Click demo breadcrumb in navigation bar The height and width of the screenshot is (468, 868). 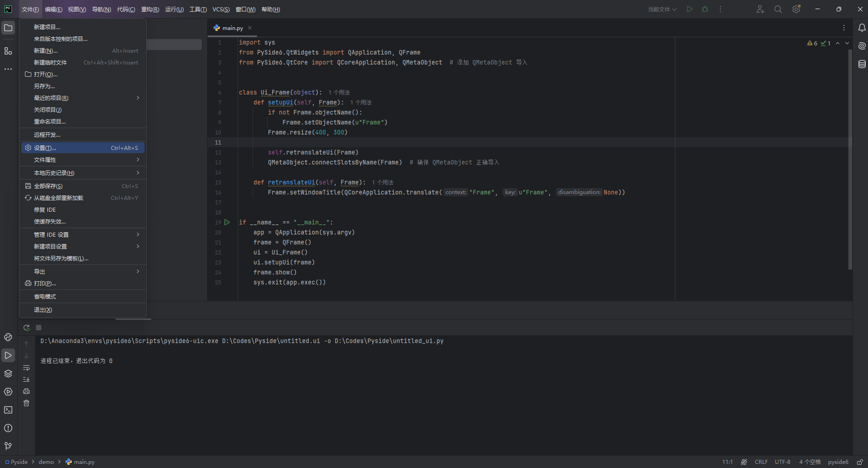46,462
